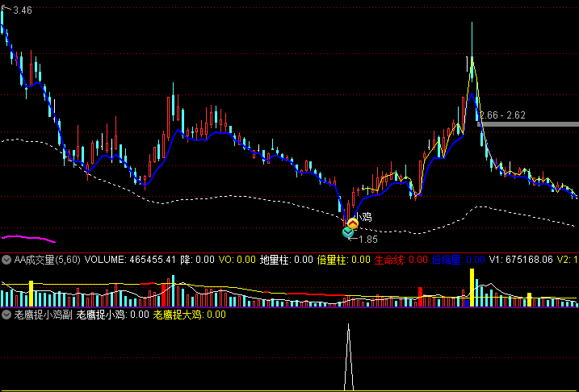
Task: Click the white spike in 老鹰捉小鸡 subchart
Action: coord(349,357)
